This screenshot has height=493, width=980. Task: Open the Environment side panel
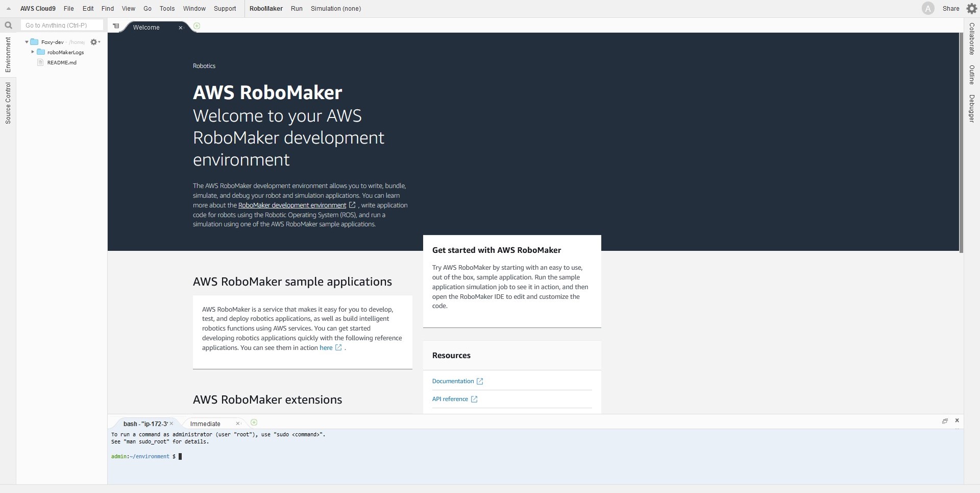[x=8, y=55]
